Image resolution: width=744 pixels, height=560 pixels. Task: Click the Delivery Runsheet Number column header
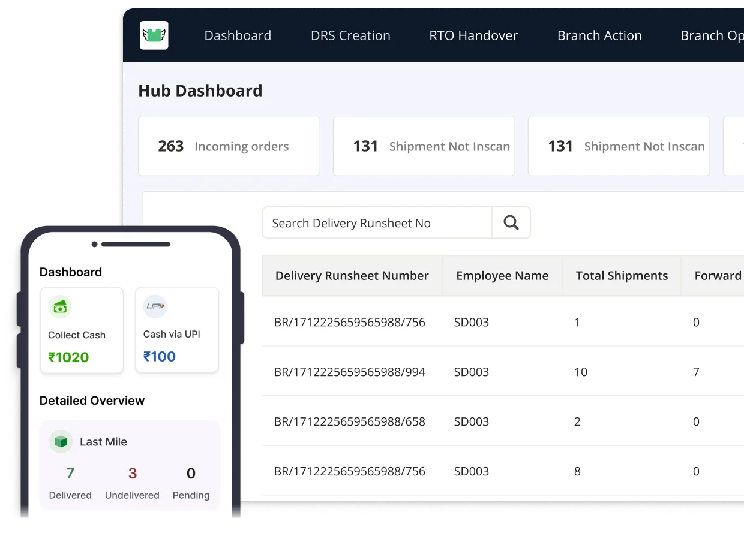[352, 276]
